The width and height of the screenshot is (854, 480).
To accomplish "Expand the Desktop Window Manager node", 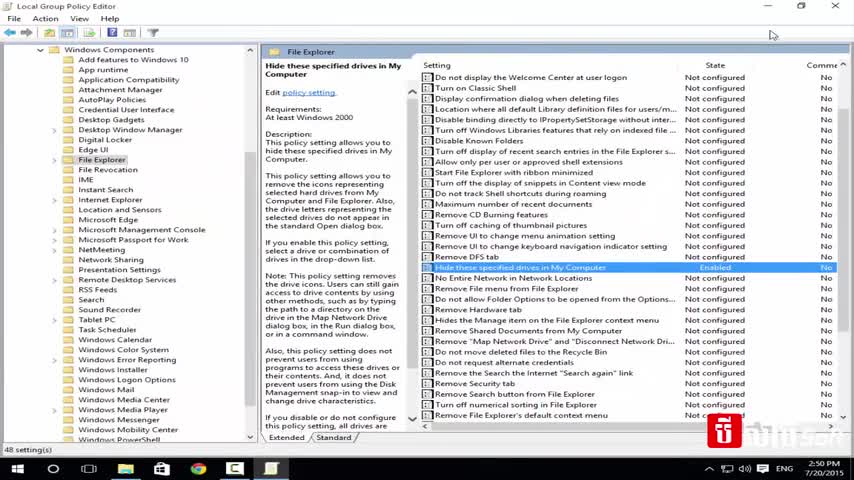I will [x=54, y=130].
